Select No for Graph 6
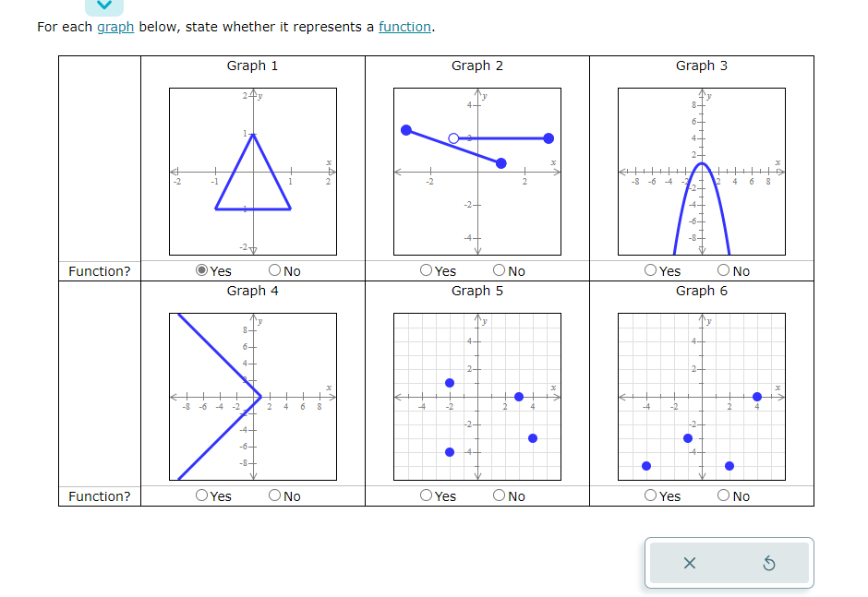868x597 pixels. (723, 496)
